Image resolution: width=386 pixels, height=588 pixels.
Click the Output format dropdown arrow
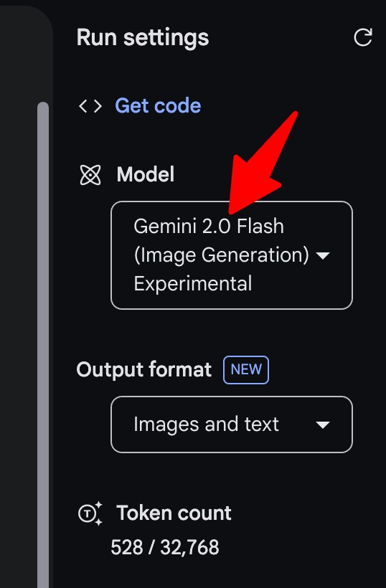click(323, 425)
